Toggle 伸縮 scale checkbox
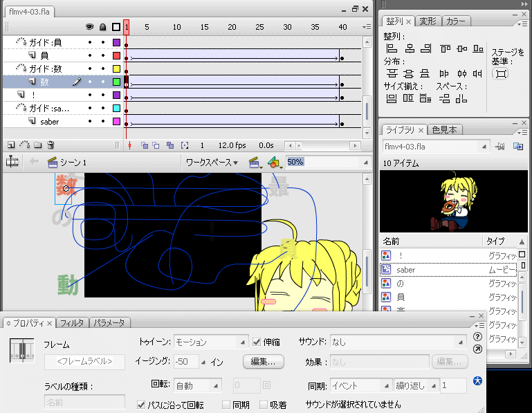This screenshot has height=413, width=532. (x=257, y=342)
